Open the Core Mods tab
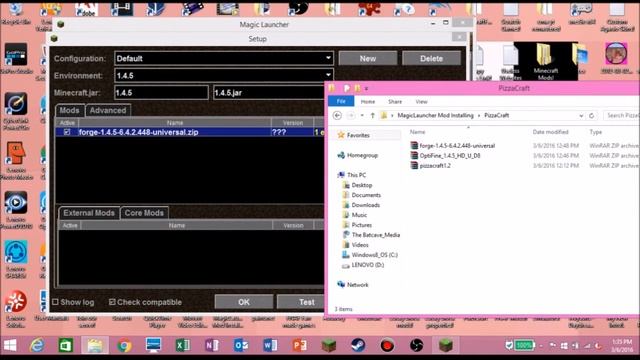Screen dimensions: 640x360 [144, 213]
